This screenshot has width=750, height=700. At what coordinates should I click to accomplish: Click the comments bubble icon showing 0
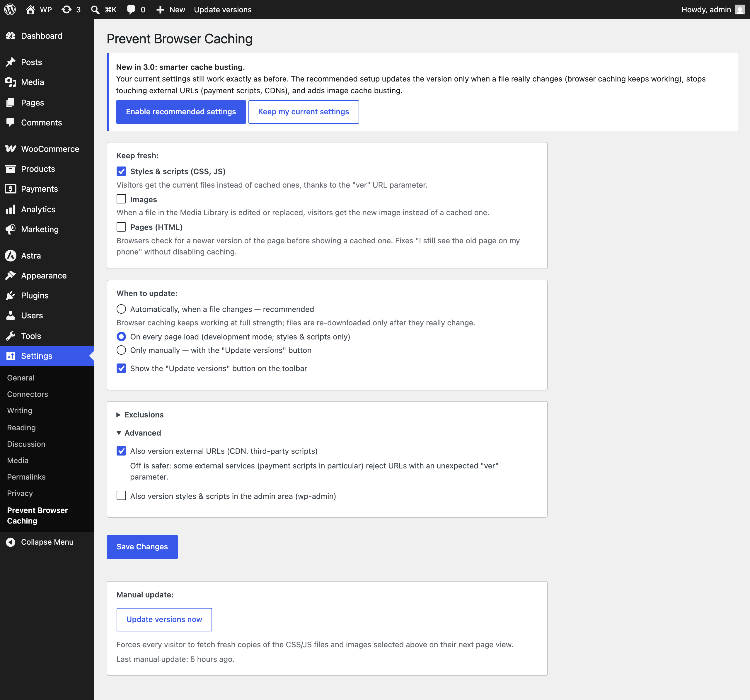131,9
